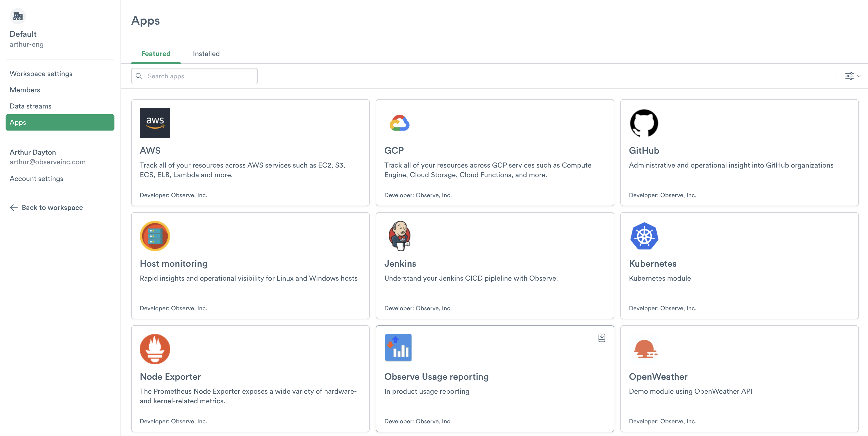The image size is (868, 436).
Task: Click the Apps page heading
Action: click(x=146, y=21)
